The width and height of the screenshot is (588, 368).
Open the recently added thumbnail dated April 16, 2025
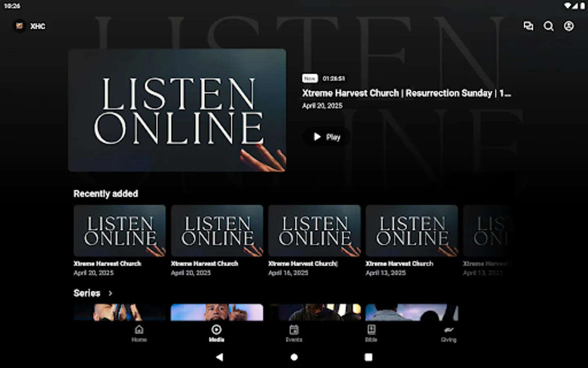[314, 231]
